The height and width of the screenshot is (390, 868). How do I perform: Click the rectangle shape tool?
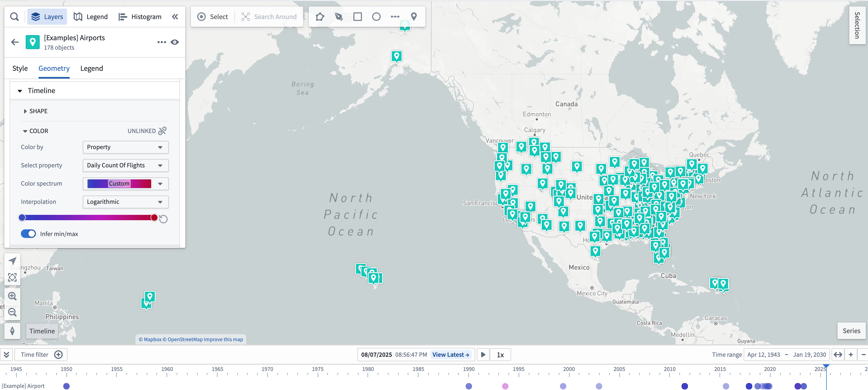tap(357, 17)
